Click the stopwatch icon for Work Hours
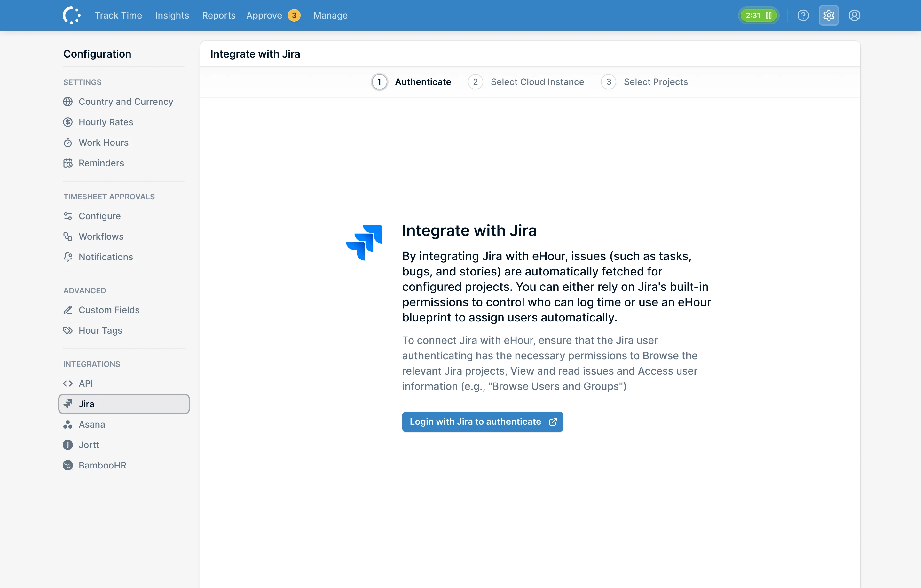 pos(68,143)
